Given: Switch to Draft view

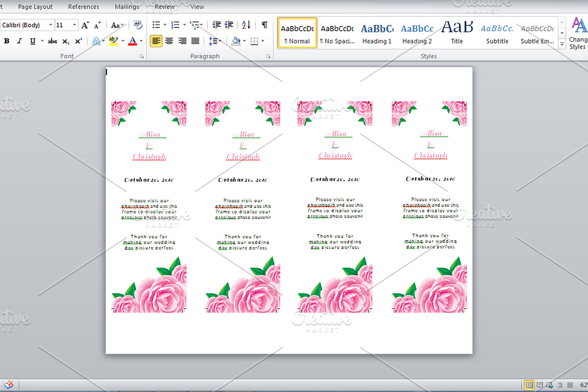Looking at the screenshot, I should (569, 385).
